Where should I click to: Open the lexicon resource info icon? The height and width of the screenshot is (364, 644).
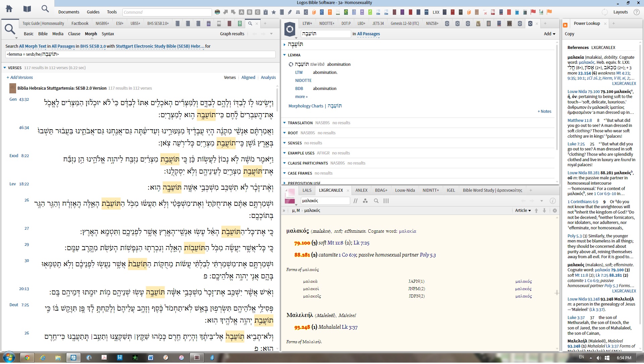click(x=552, y=201)
